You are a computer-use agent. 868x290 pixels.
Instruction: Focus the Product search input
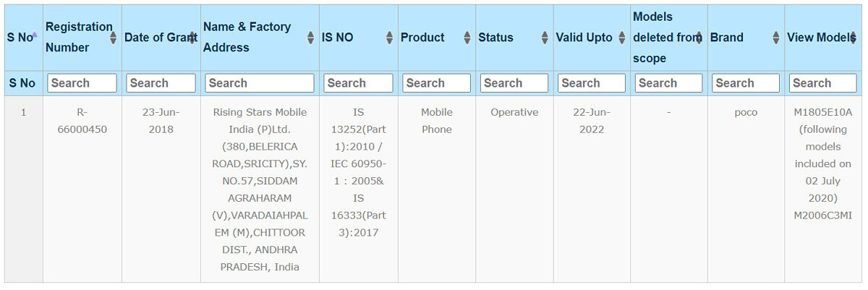[x=437, y=83]
